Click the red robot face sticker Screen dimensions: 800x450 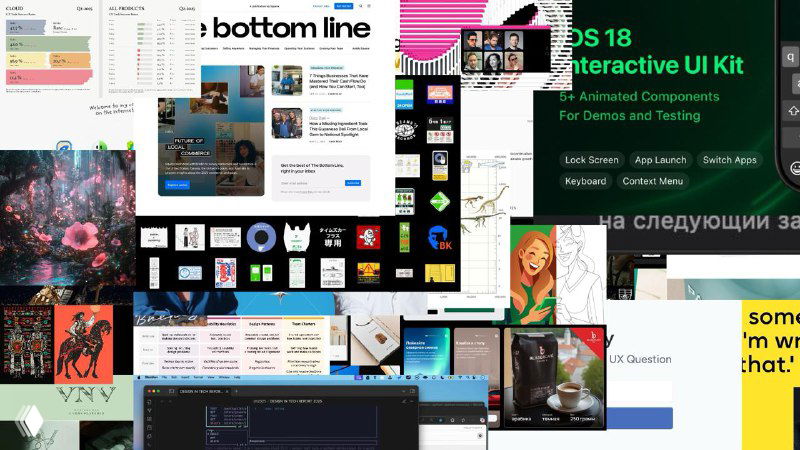368,237
